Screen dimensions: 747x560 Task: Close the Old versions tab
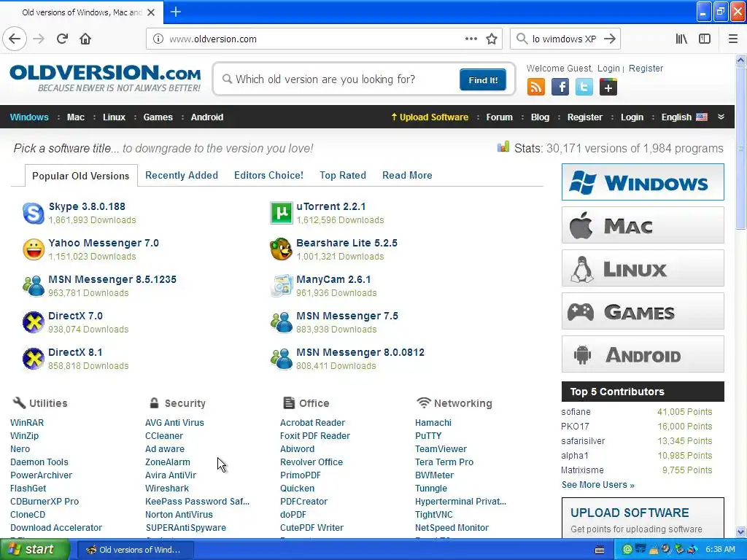click(151, 12)
